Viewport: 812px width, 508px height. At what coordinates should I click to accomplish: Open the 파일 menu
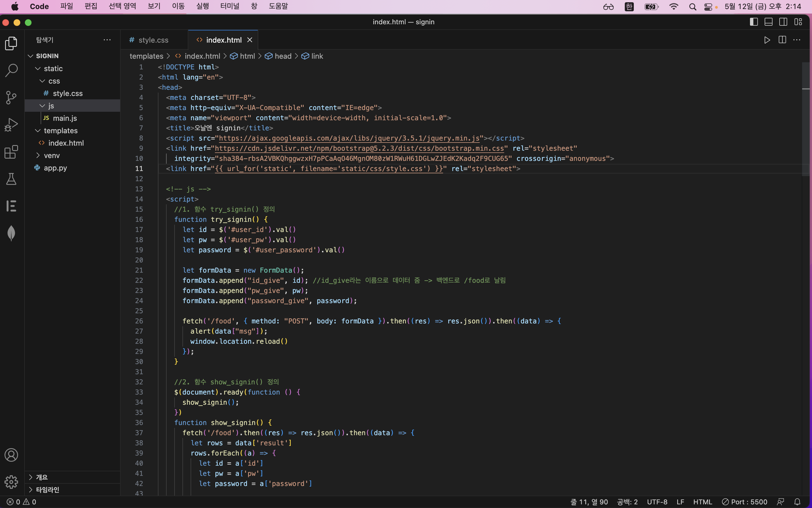tap(67, 6)
